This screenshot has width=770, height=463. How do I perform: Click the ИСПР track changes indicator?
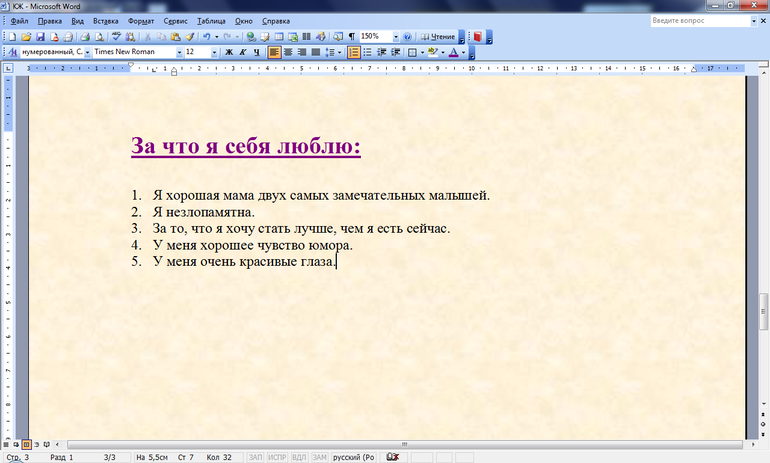pyautogui.click(x=278, y=456)
